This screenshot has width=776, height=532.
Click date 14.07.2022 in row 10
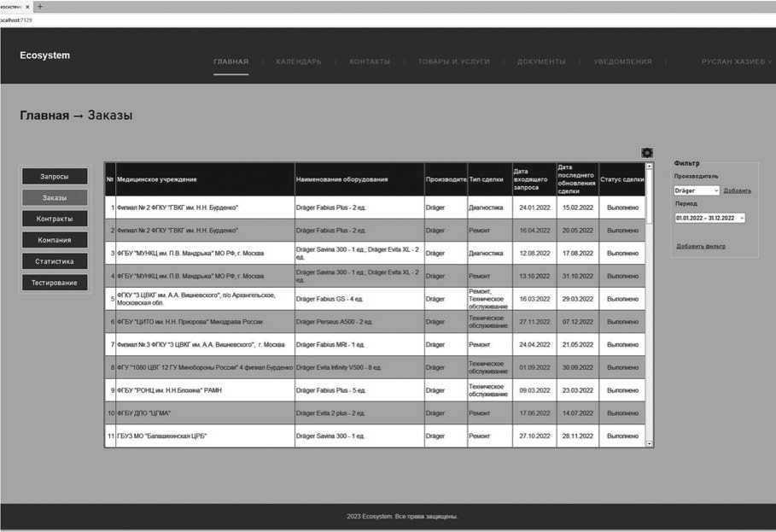pyautogui.click(x=578, y=413)
